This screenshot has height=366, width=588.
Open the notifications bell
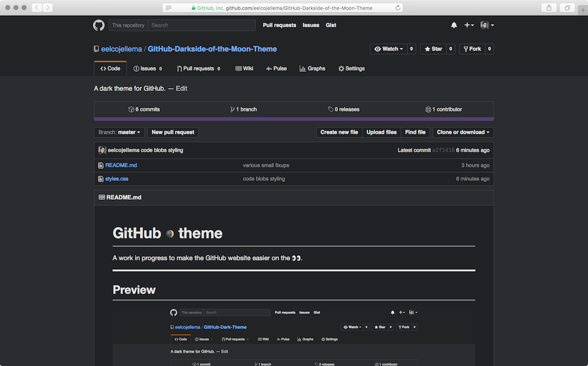click(x=454, y=25)
